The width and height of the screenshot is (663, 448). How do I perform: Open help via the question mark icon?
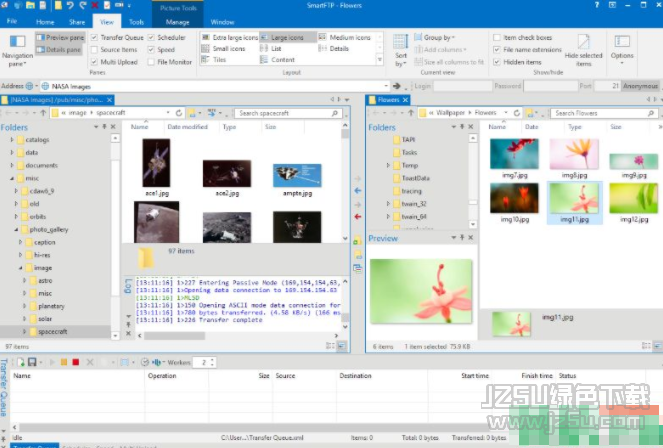597,5
